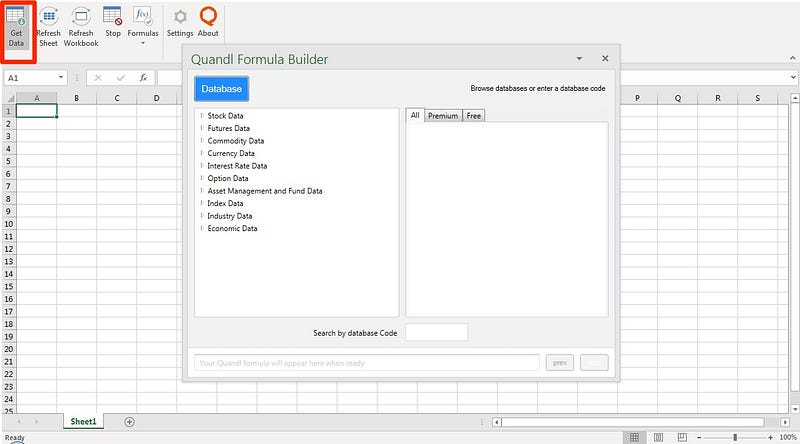Click the next button beside prev
The image size is (800, 444).
pyautogui.click(x=594, y=363)
